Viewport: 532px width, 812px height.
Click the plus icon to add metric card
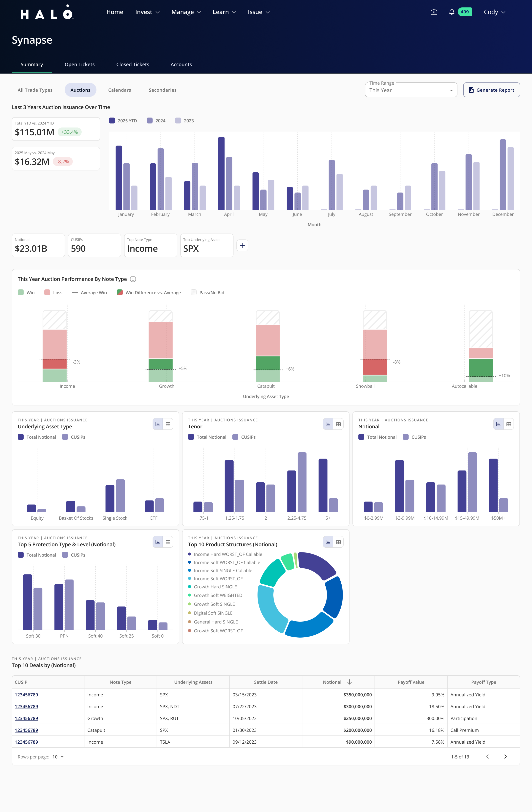pos(242,245)
